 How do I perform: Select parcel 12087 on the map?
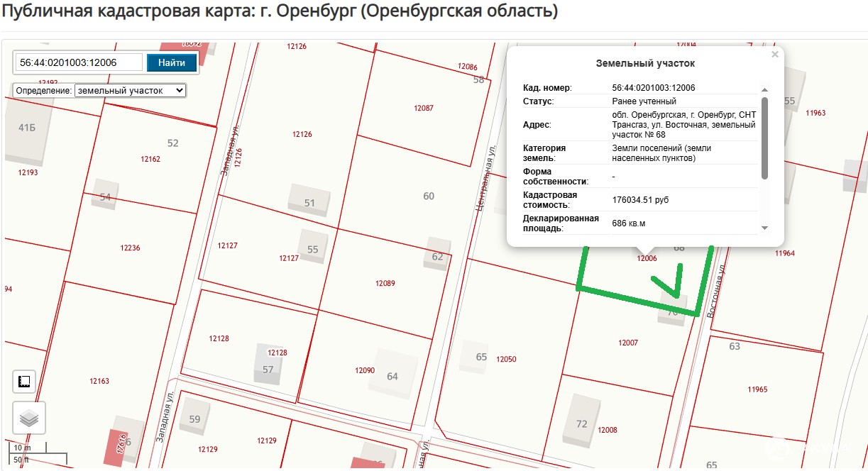423,109
